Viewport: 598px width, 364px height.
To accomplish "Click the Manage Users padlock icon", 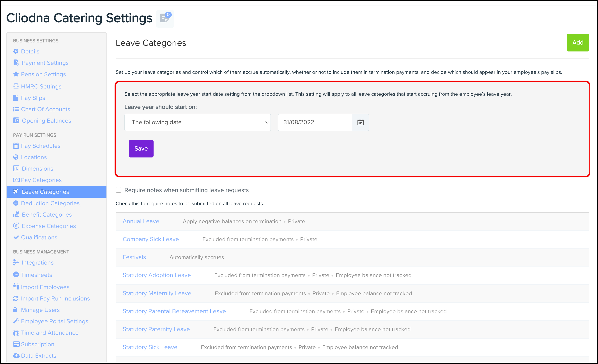I will 15,310.
